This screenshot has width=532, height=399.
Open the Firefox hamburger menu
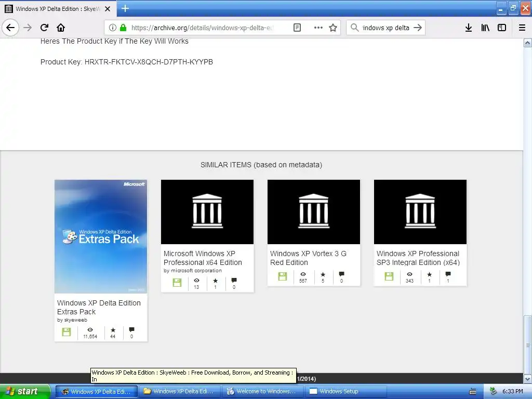(x=522, y=28)
